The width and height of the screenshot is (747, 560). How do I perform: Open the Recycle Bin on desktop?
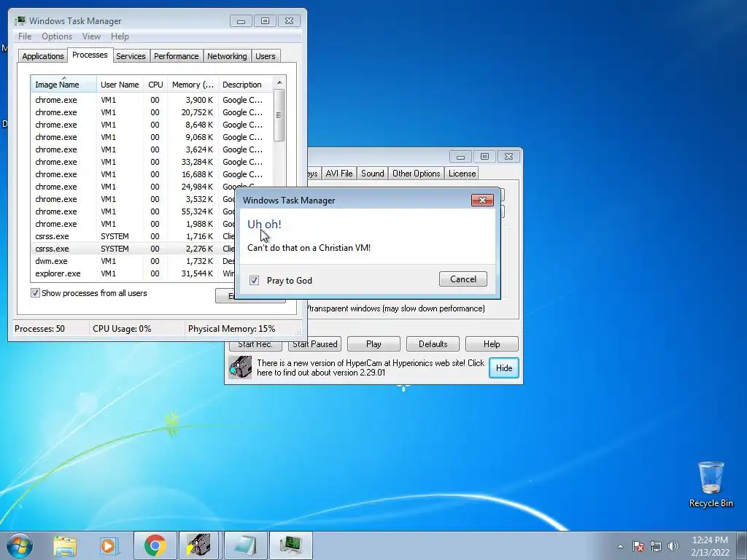tap(711, 484)
